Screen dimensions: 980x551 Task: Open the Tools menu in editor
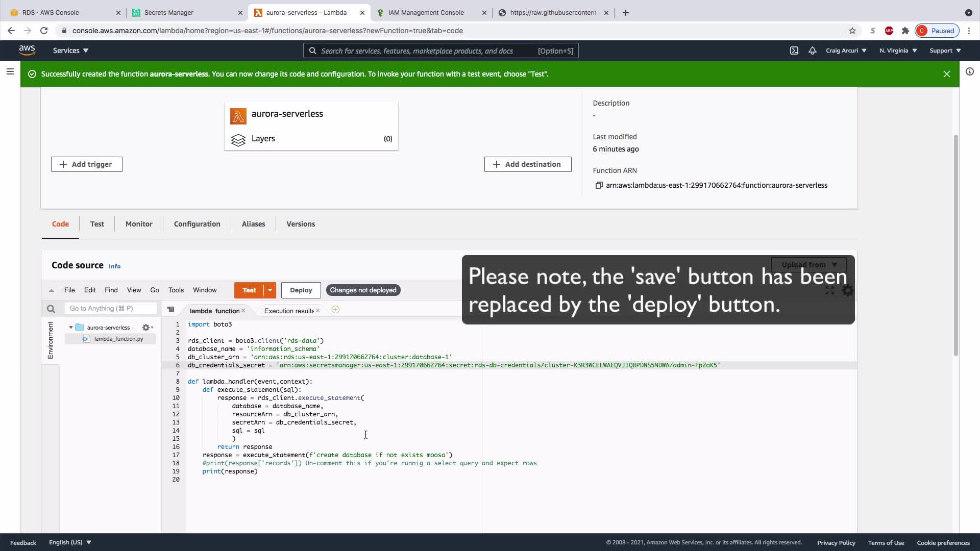pos(176,290)
